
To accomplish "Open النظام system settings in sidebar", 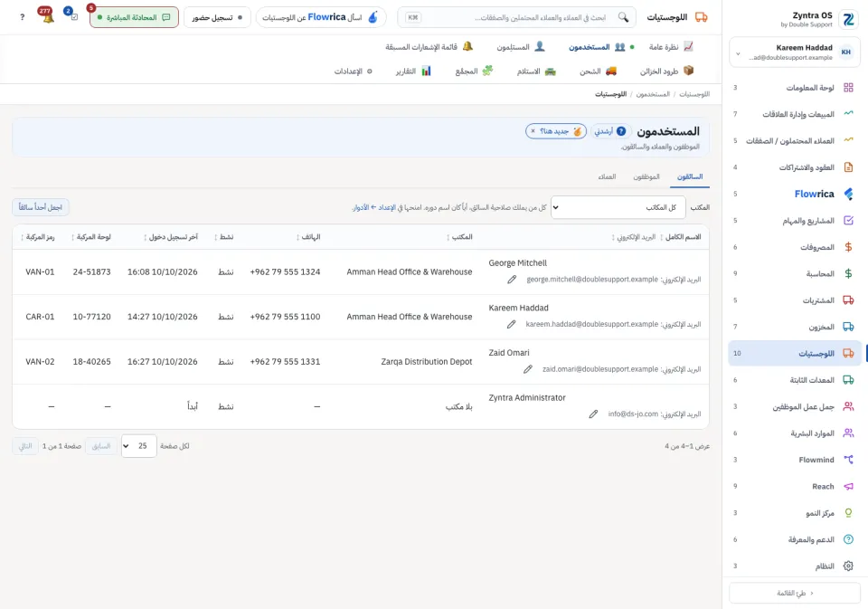I will 794,566.
